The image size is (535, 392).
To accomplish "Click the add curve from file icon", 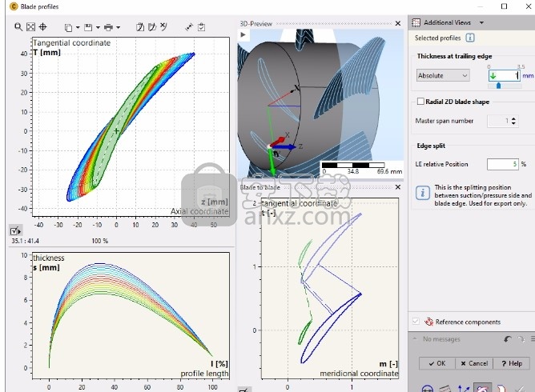I will click(140, 27).
